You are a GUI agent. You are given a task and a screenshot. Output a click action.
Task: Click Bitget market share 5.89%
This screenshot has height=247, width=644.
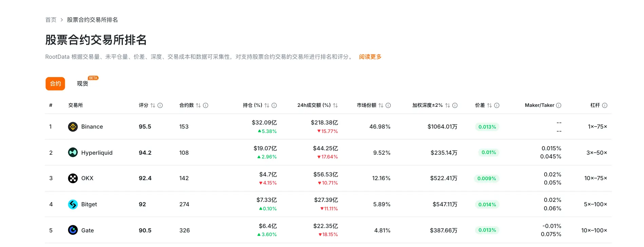pos(382,204)
